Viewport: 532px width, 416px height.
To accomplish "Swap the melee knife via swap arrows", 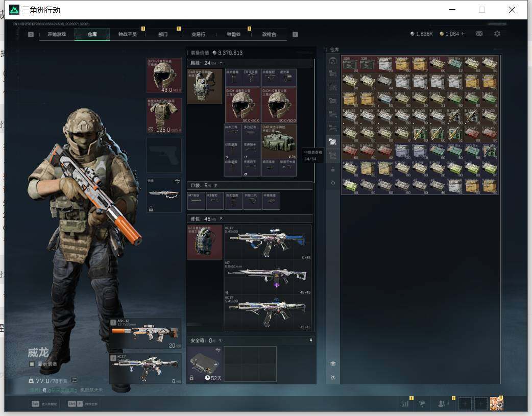I will 177,182.
